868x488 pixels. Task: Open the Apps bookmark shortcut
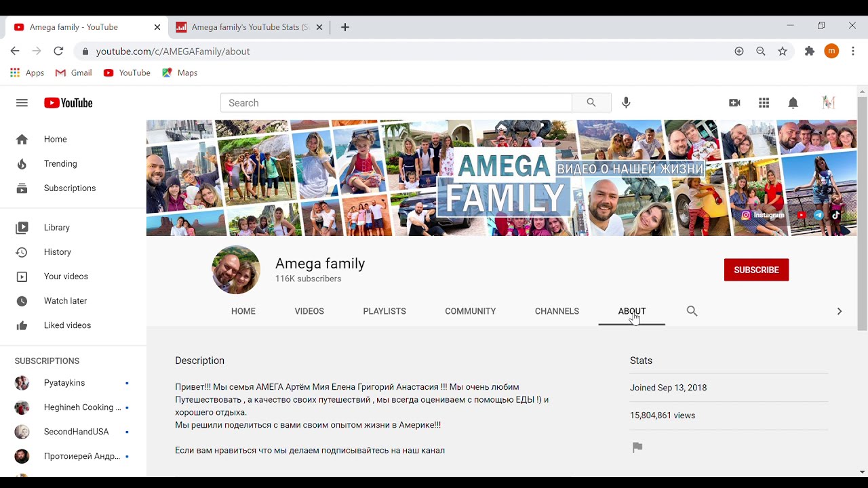coord(27,73)
